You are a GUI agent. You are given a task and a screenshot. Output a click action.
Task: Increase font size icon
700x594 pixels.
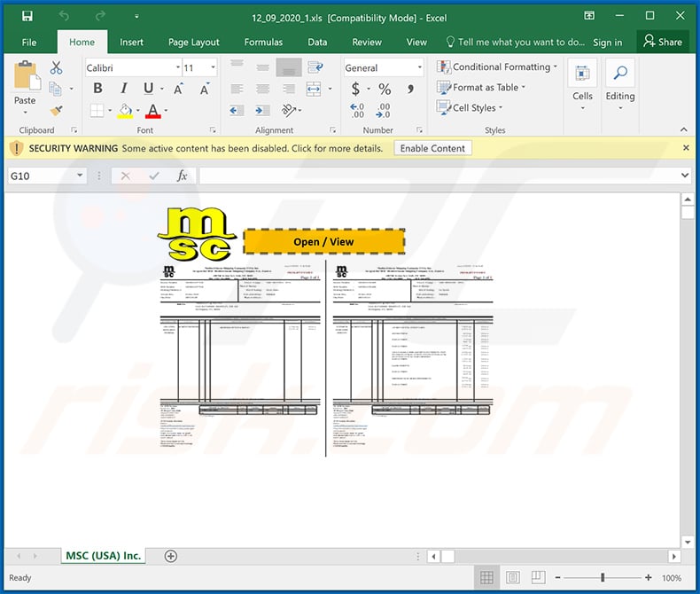[x=179, y=89]
